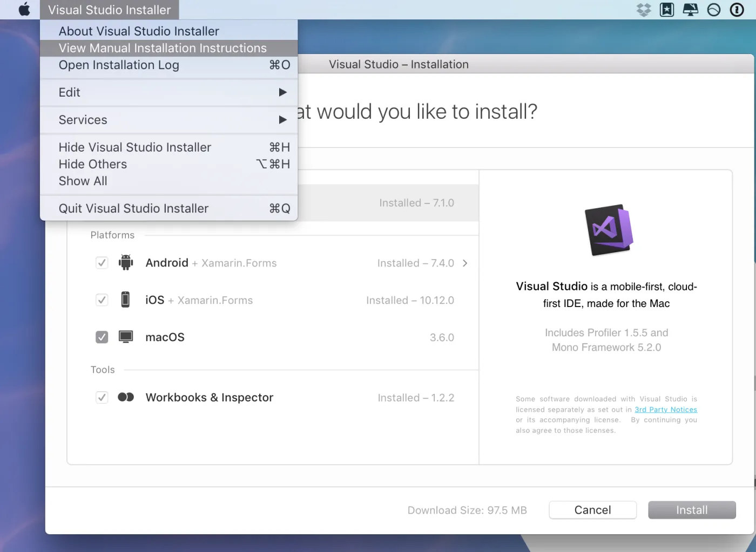This screenshot has width=756, height=552.
Task: Click the circular slashed menu bar icon
Action: point(713,10)
